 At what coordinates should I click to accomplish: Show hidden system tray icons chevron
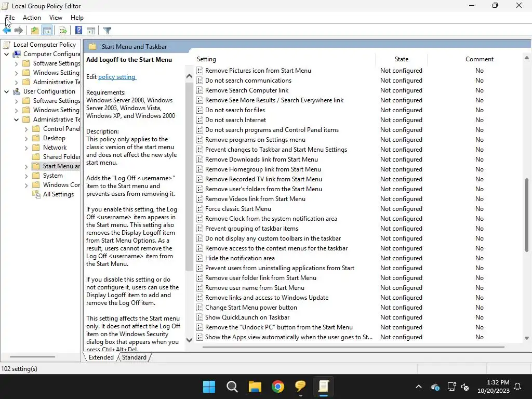419,387
